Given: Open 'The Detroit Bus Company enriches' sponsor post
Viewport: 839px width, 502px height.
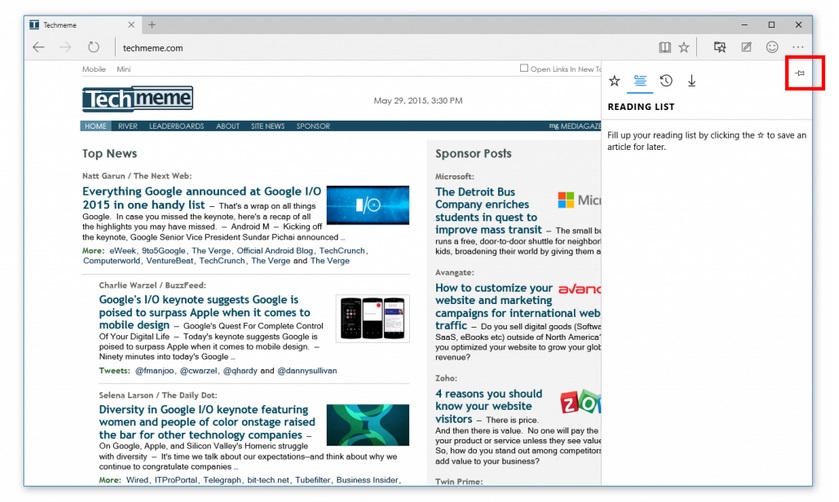Looking at the screenshot, I should pos(488,211).
